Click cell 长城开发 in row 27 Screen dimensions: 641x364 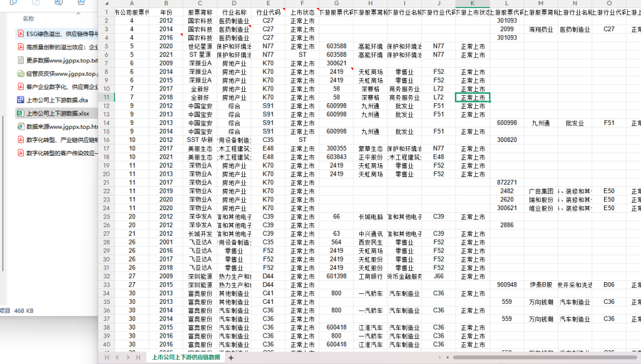200,234
